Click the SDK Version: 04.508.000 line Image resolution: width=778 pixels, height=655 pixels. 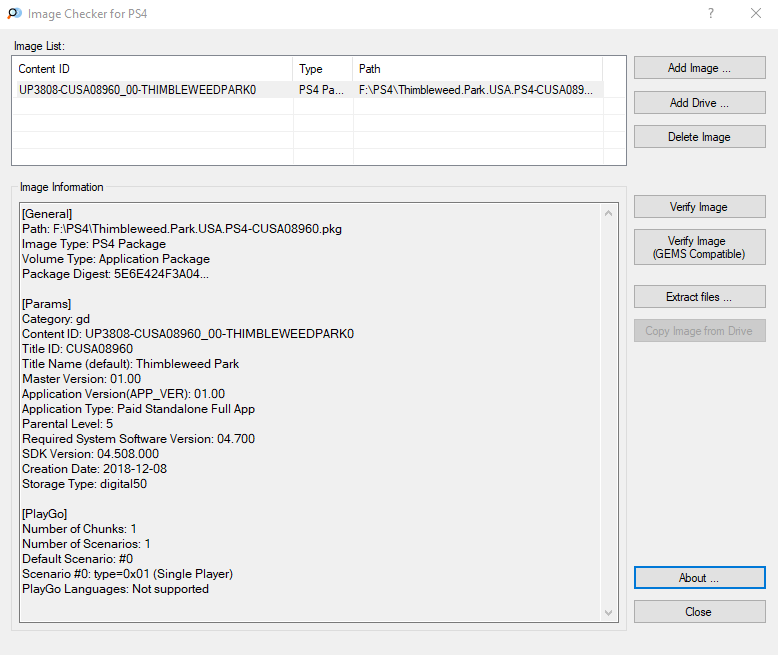click(x=90, y=454)
